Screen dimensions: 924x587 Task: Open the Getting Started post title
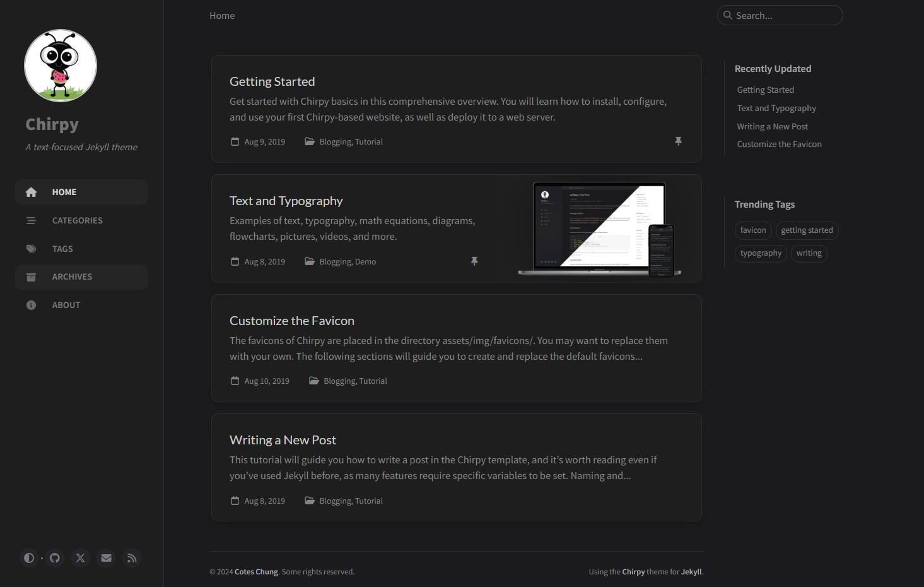pyautogui.click(x=272, y=81)
